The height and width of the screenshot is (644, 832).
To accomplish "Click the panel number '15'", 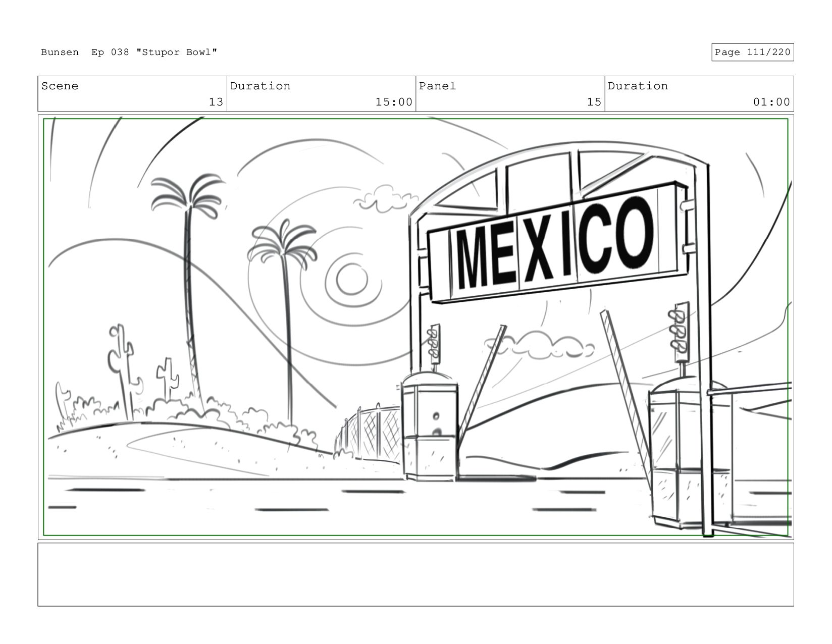I will (x=594, y=102).
